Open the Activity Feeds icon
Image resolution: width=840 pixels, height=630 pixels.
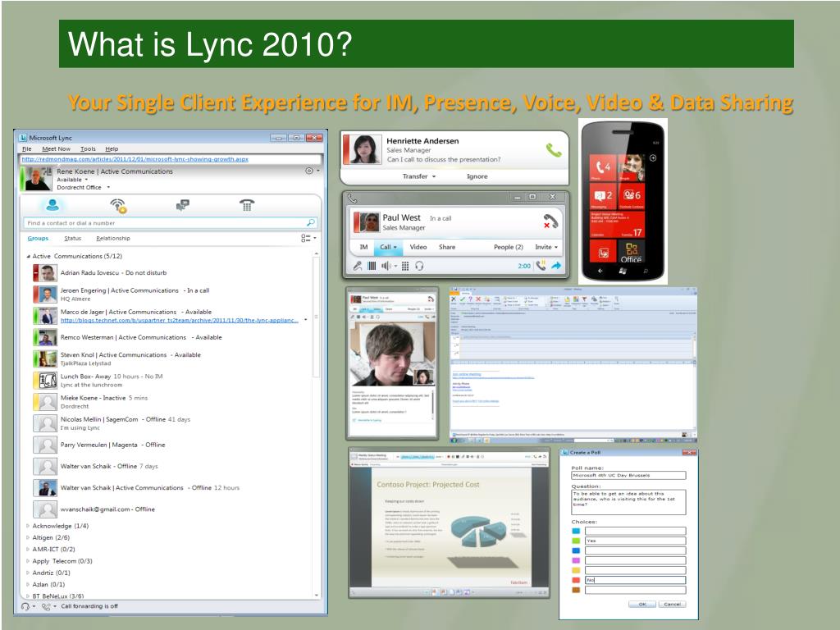tap(118, 205)
